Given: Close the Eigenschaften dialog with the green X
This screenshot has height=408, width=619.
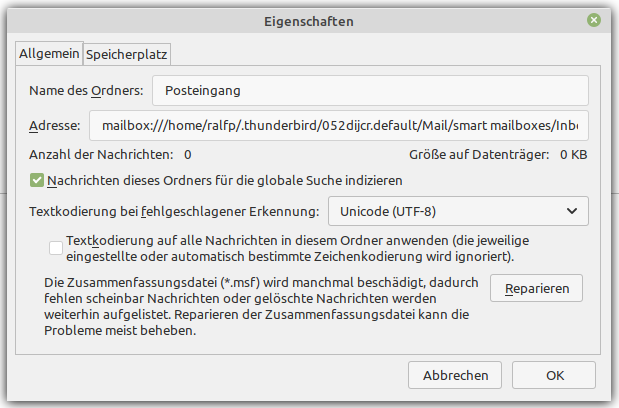Looking at the screenshot, I should pyautogui.click(x=594, y=20).
